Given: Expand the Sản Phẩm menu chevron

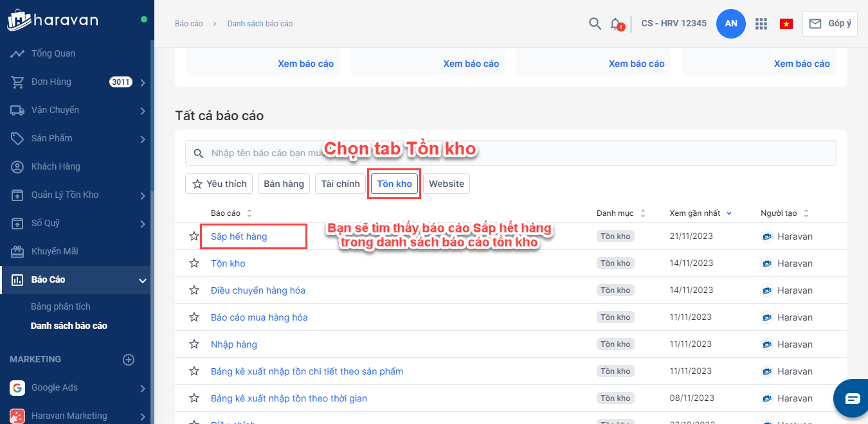Looking at the screenshot, I should click(x=143, y=139).
